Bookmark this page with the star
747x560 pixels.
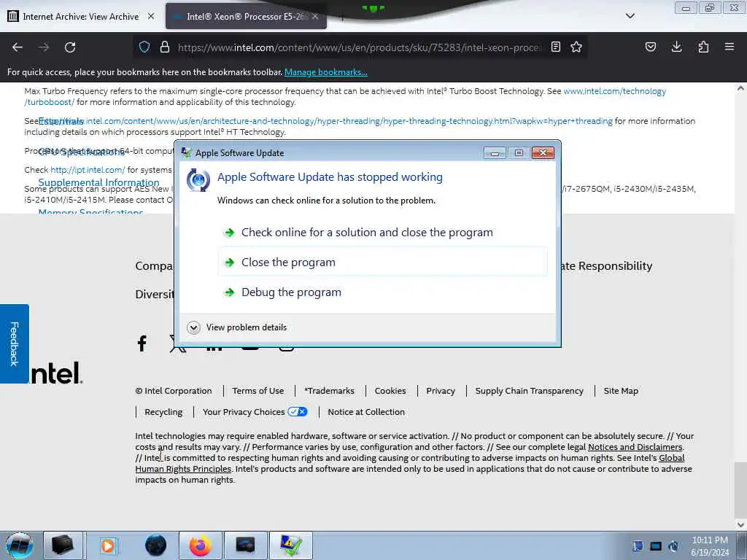576,47
